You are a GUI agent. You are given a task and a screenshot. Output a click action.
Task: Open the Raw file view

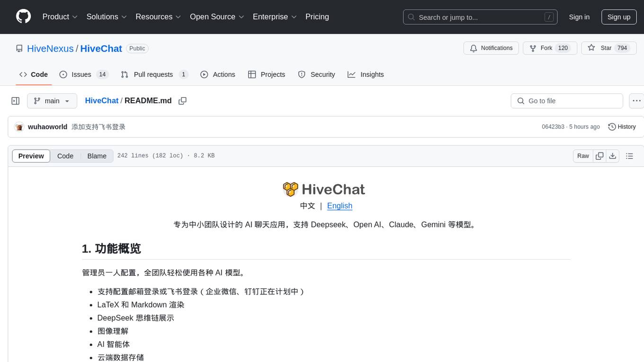(583, 156)
